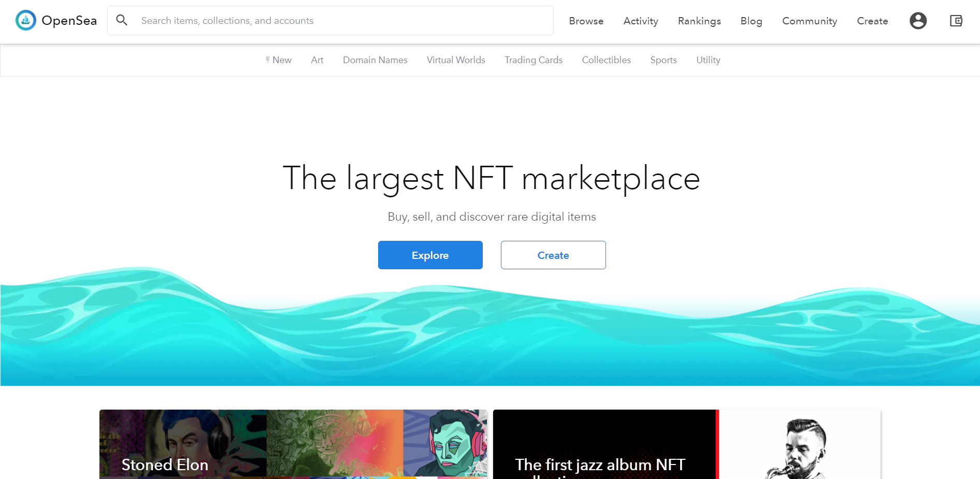
Task: Select the Utility category
Action: (x=708, y=60)
